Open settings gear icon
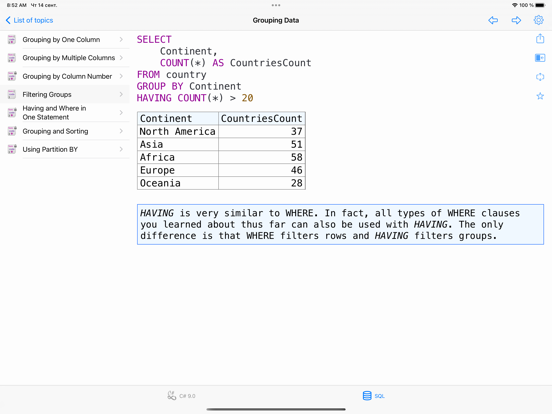Screen dimensions: 552x414 point(539,20)
